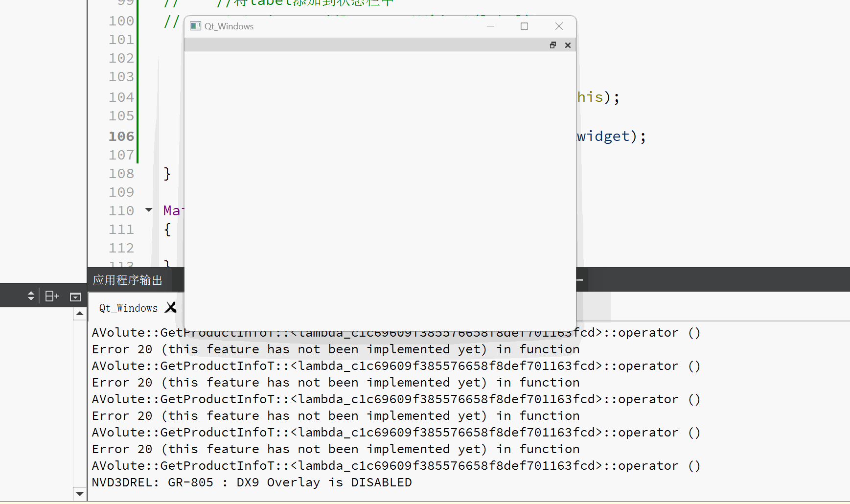850x504 pixels.
Task: Click line number 112 in the editor gutter
Action: 121,248
